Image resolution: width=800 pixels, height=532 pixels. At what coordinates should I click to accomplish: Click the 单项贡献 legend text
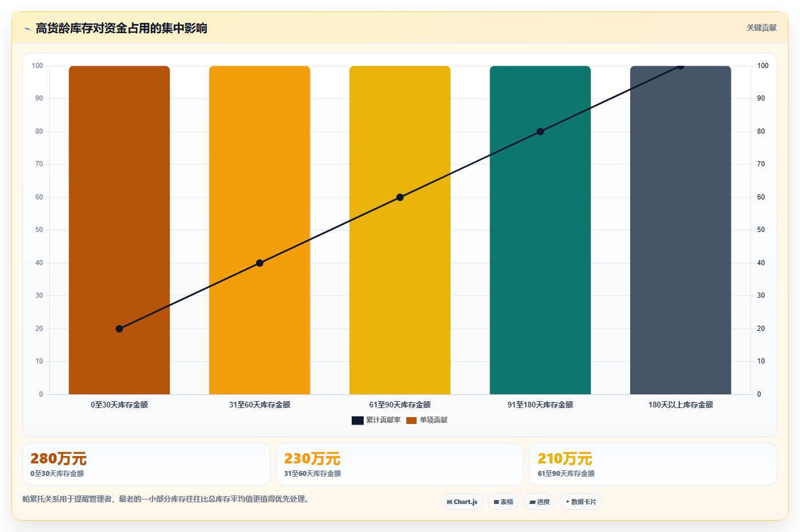(x=433, y=420)
